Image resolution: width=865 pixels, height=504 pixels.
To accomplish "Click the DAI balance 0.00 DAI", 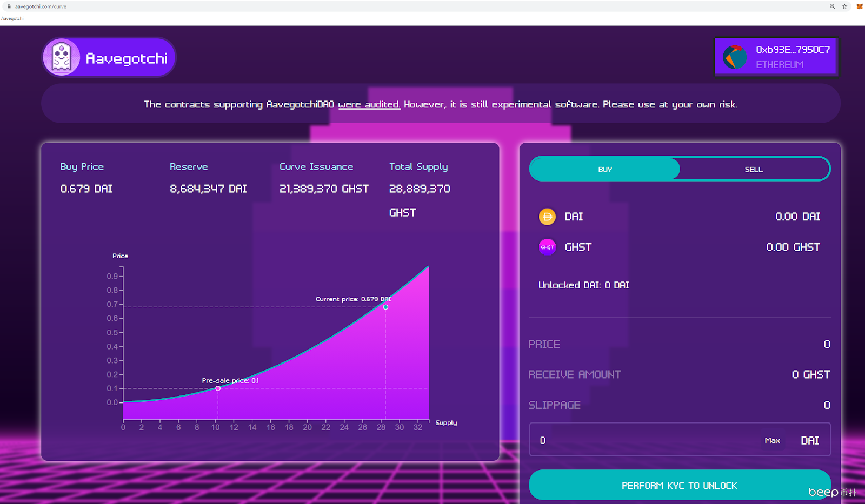I will tap(797, 217).
